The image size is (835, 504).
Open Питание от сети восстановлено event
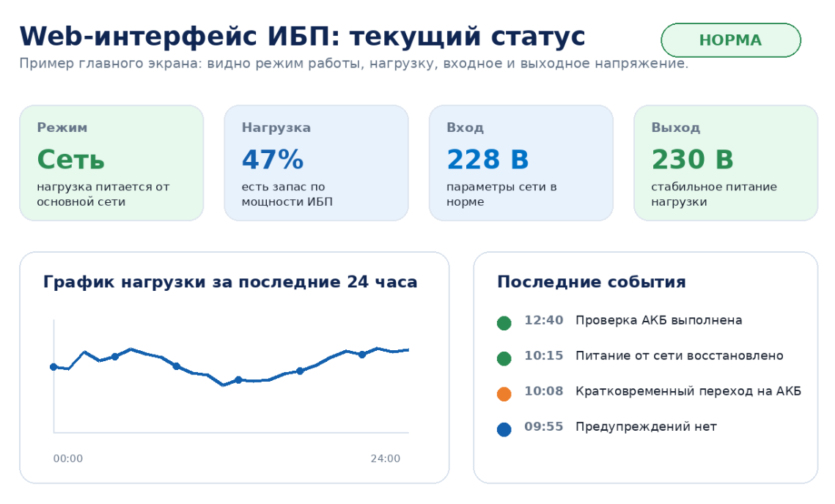(640, 356)
